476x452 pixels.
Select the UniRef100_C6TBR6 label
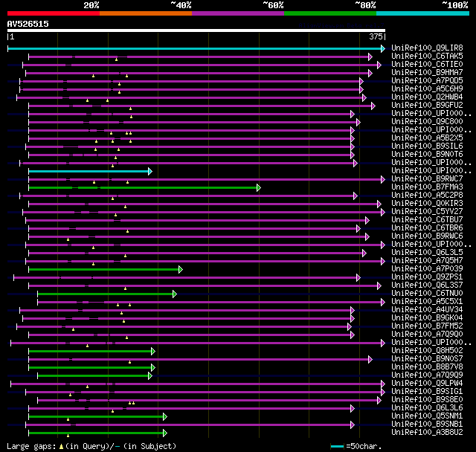pos(427,228)
